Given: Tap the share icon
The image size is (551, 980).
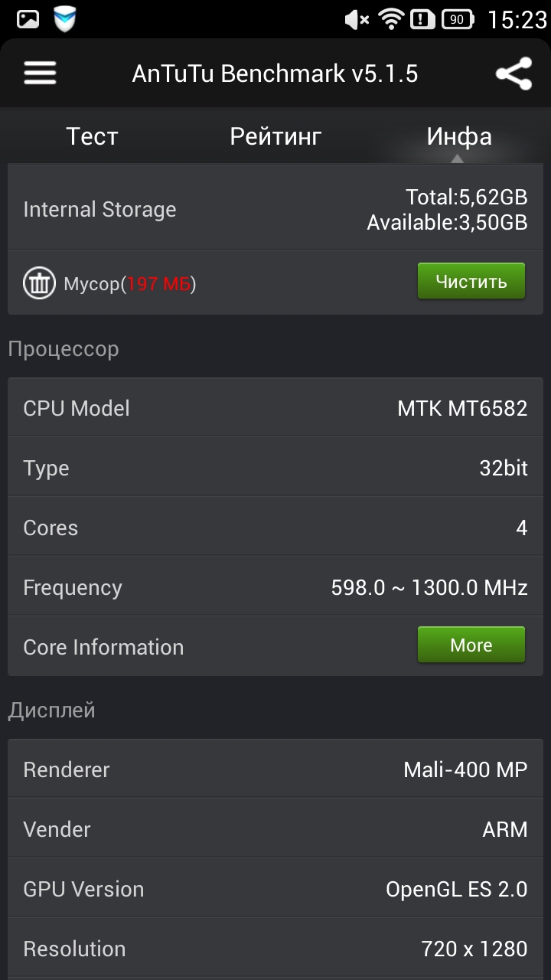Looking at the screenshot, I should [x=514, y=73].
